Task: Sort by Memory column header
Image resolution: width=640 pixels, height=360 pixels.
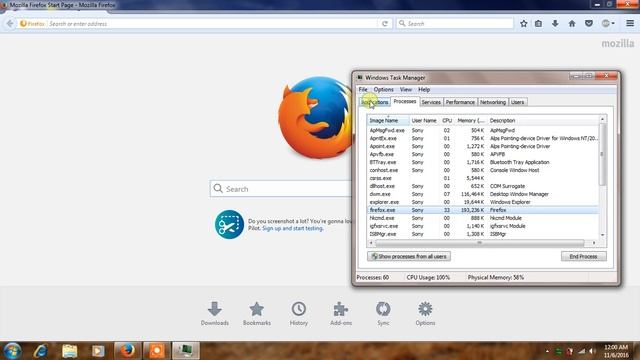Action: tap(470, 120)
